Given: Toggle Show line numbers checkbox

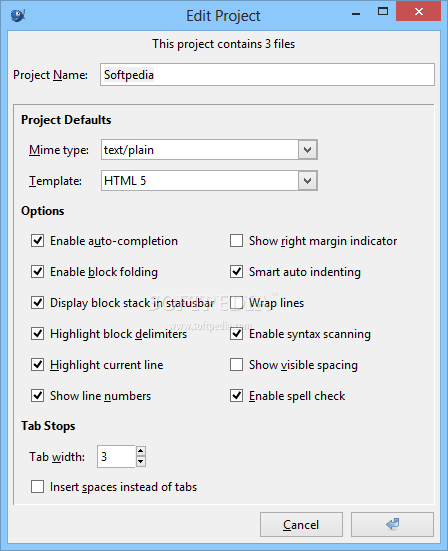Looking at the screenshot, I should (x=37, y=396).
